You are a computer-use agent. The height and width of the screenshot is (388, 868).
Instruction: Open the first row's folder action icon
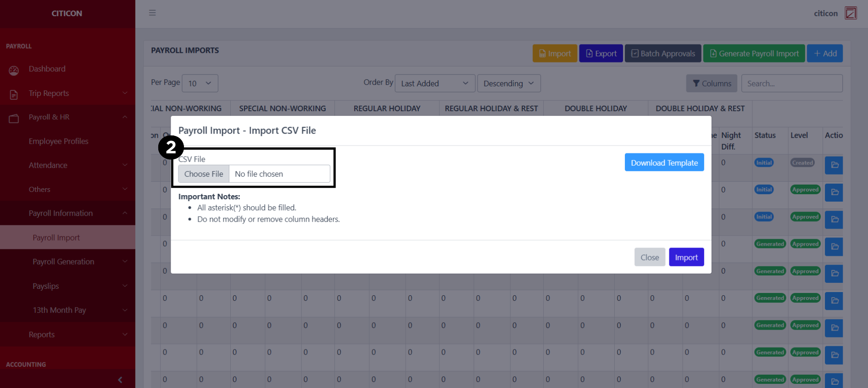click(x=834, y=165)
